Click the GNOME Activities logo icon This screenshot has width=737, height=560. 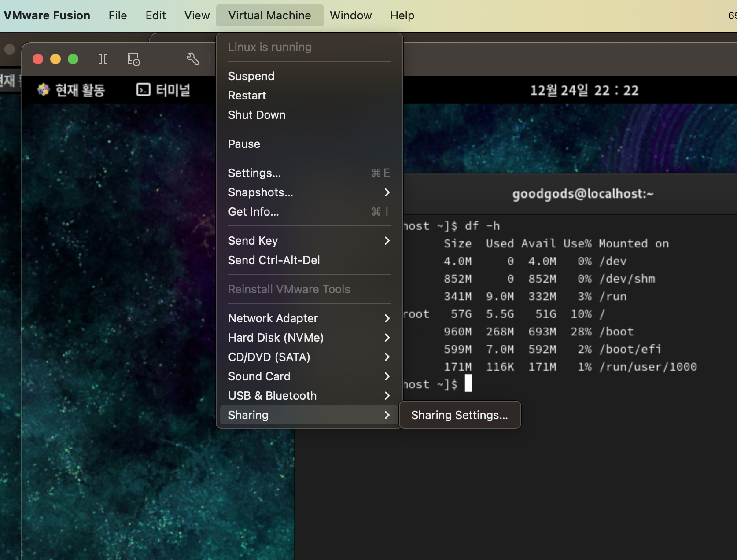[43, 90]
